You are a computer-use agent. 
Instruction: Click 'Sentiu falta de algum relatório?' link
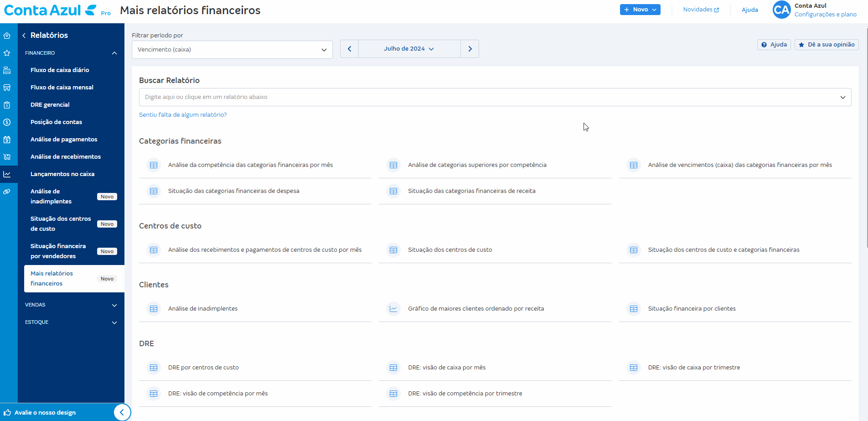point(183,115)
